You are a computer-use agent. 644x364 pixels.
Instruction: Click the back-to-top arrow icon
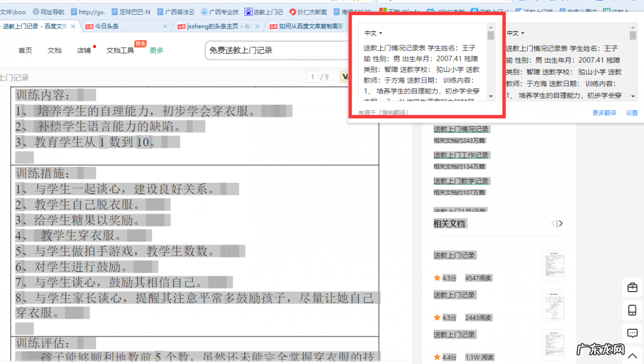pos(632,355)
